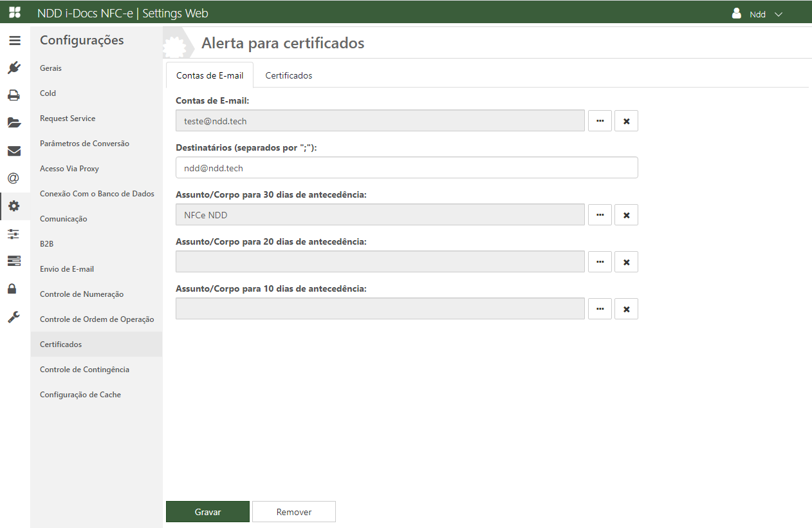Switch to the Certificados tab
This screenshot has height=528, width=812.
289,75
